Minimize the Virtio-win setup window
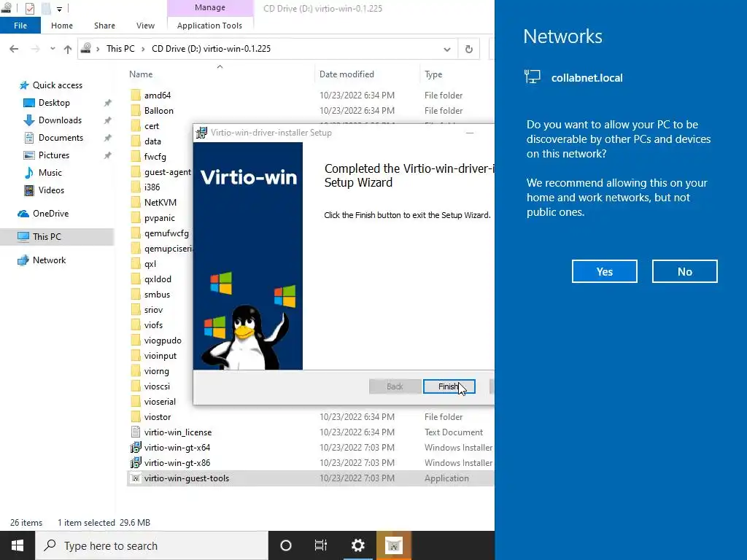 (470, 133)
